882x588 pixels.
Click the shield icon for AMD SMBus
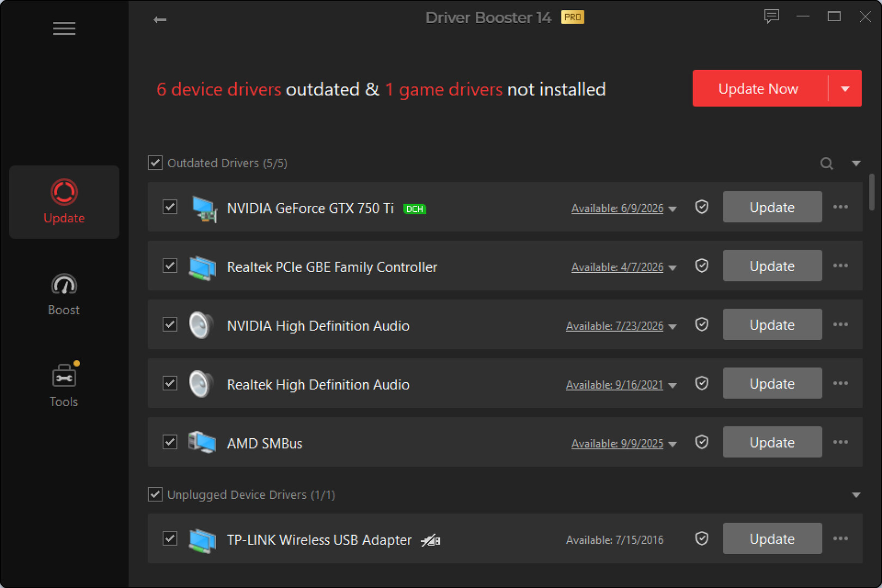click(702, 442)
